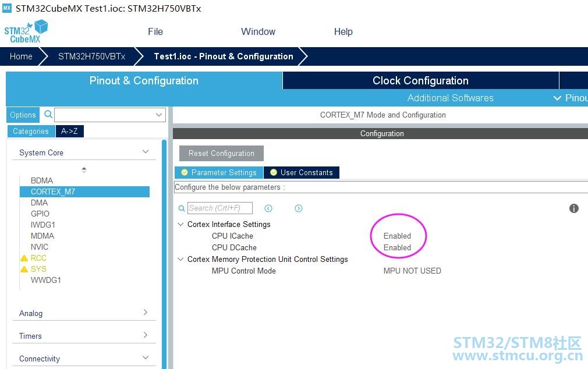Click the Home breadcrumb
Image resolution: width=588 pixels, height=369 pixels.
pos(21,56)
